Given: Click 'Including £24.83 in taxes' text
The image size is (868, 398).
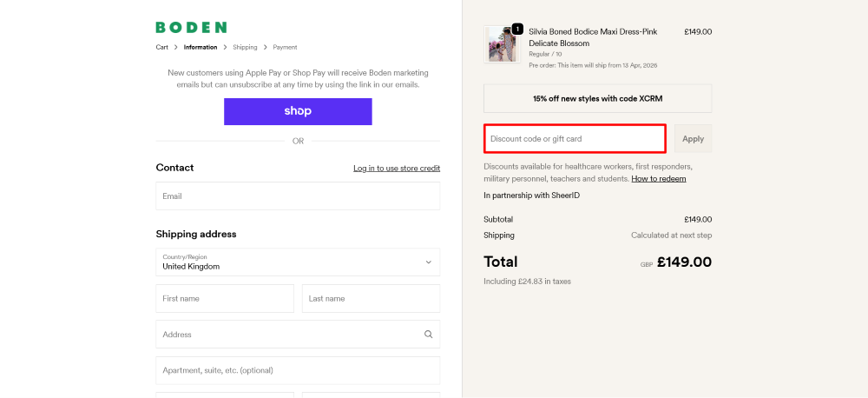Looking at the screenshot, I should (527, 282).
